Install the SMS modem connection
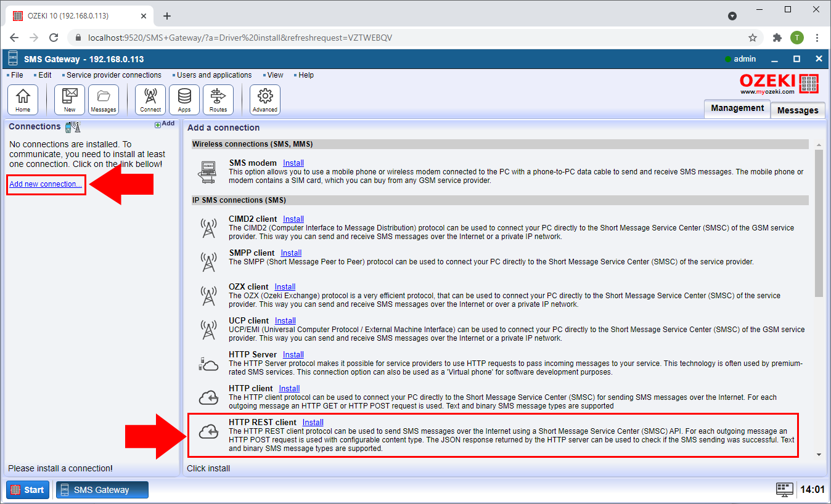 pyautogui.click(x=293, y=163)
